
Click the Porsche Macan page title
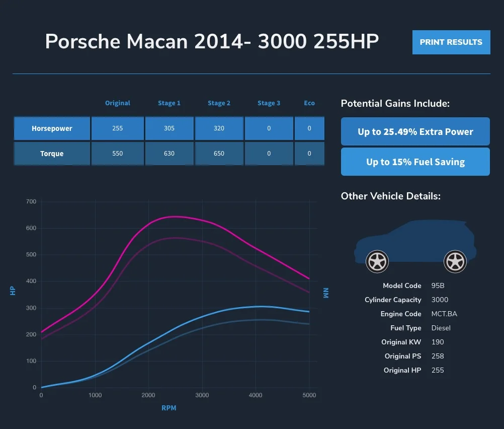click(212, 41)
